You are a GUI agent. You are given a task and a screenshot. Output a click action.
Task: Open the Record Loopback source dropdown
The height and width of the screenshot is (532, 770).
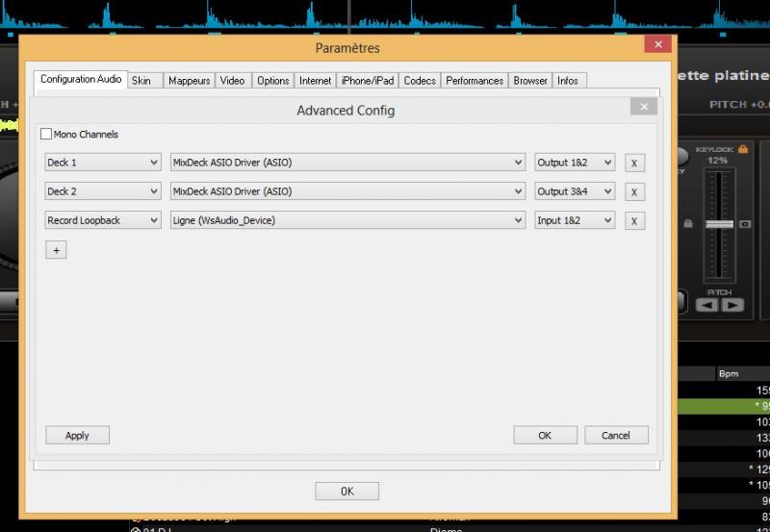(x=103, y=220)
